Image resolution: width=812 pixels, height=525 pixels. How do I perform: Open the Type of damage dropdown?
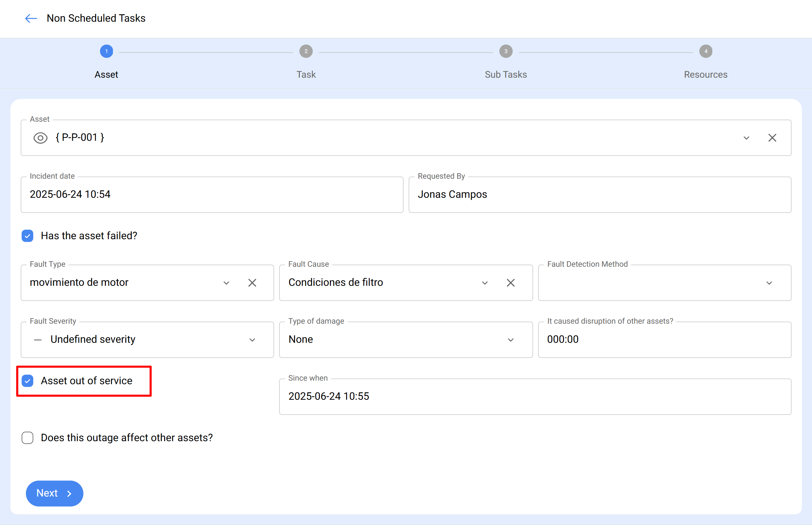click(511, 340)
